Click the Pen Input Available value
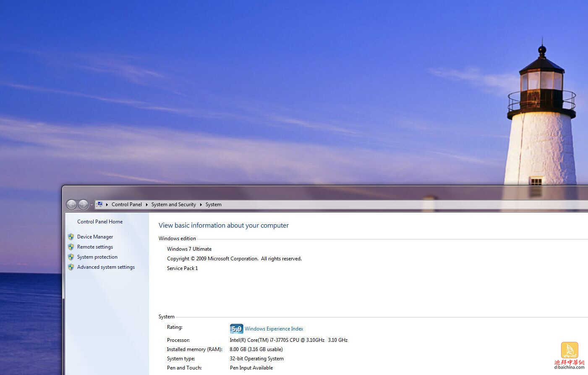Viewport: 588px width, 375px height. (251, 368)
